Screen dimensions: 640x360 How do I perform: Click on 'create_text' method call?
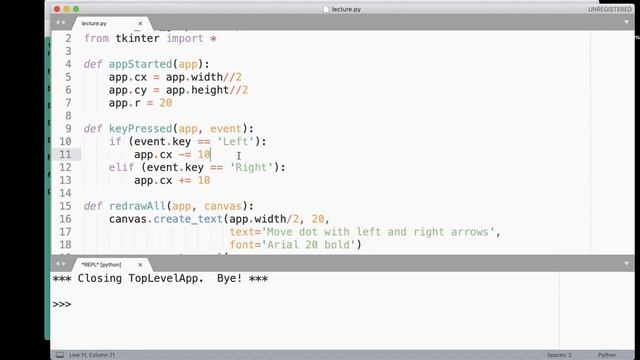[188, 219]
